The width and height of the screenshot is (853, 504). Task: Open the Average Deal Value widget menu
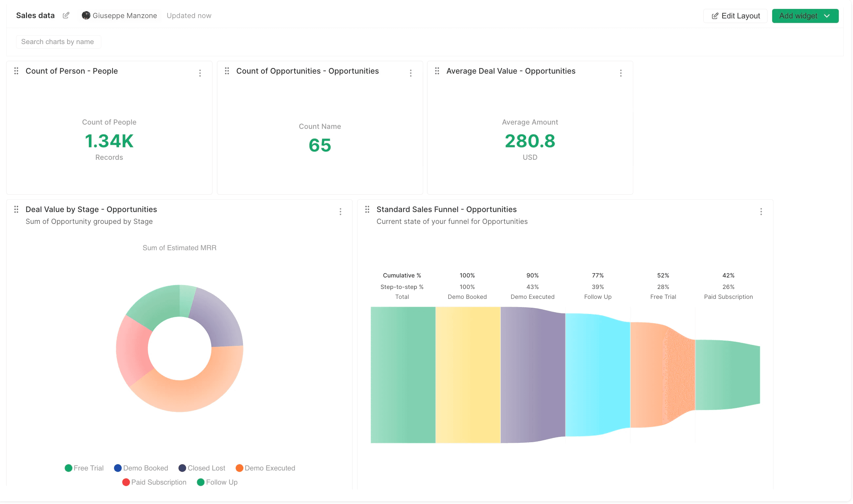click(621, 73)
